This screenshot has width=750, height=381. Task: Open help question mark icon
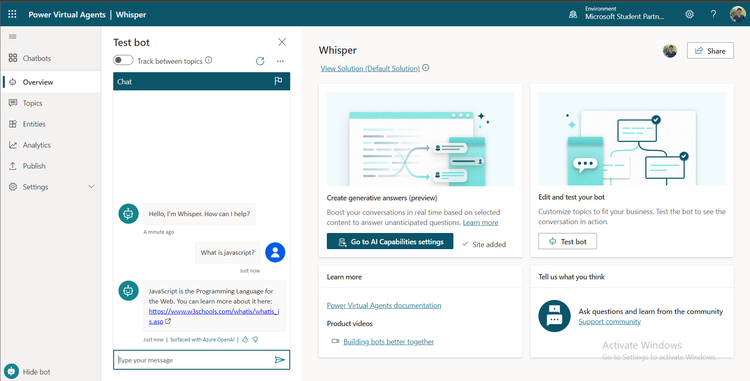tap(713, 14)
